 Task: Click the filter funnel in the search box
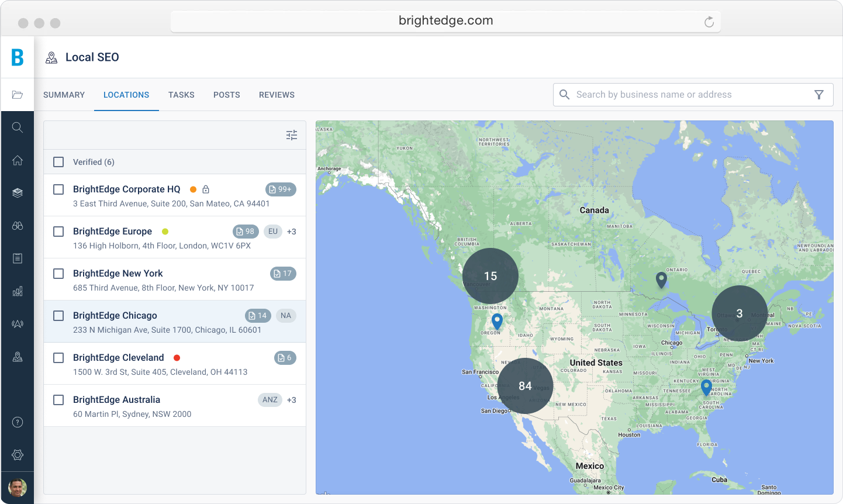point(819,95)
